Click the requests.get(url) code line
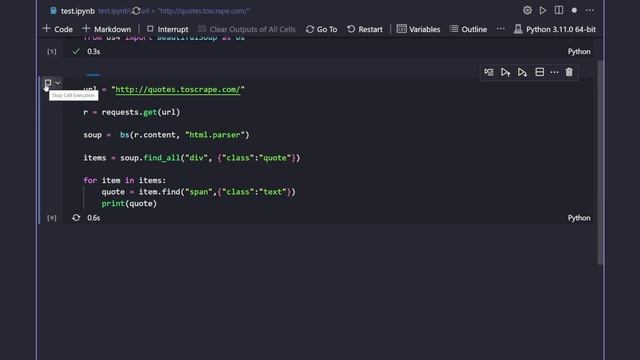640x360 pixels. (x=131, y=112)
